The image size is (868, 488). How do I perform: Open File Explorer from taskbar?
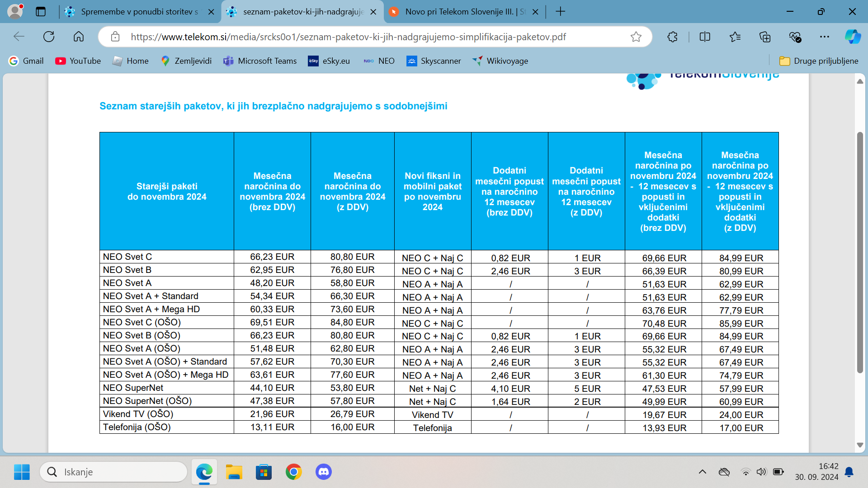[234, 472]
